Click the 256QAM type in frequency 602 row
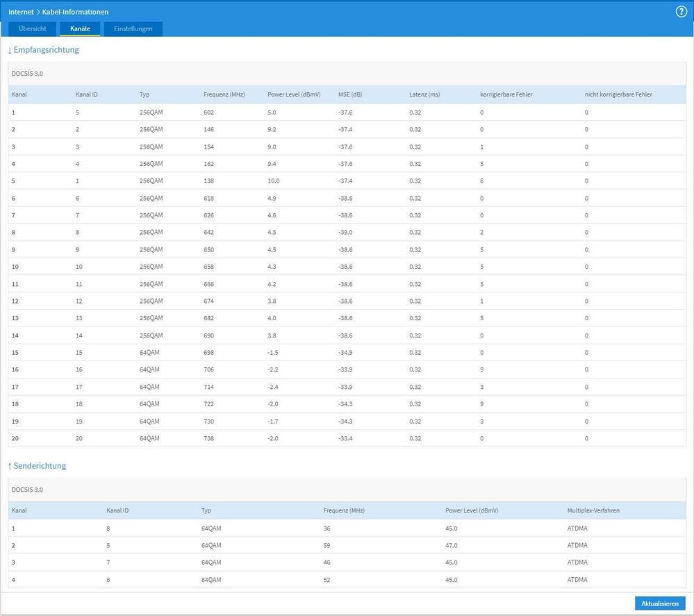The height and width of the screenshot is (616, 694). pos(151,113)
